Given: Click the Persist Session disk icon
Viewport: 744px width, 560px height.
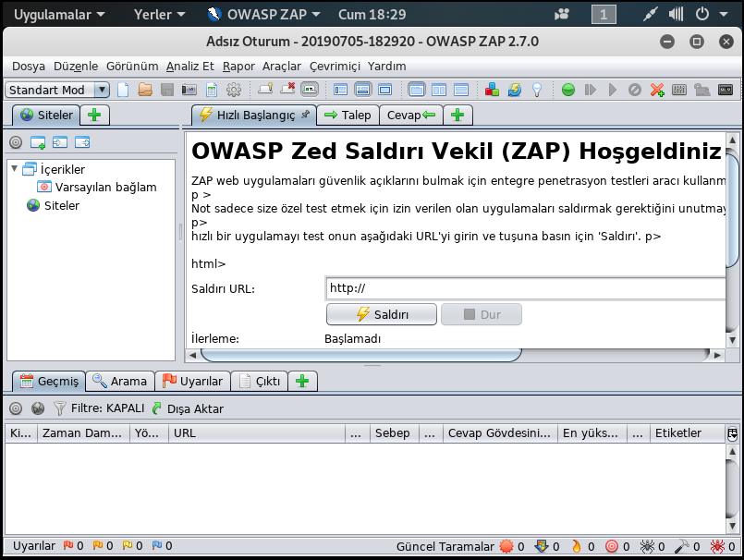Looking at the screenshot, I should (x=167, y=90).
